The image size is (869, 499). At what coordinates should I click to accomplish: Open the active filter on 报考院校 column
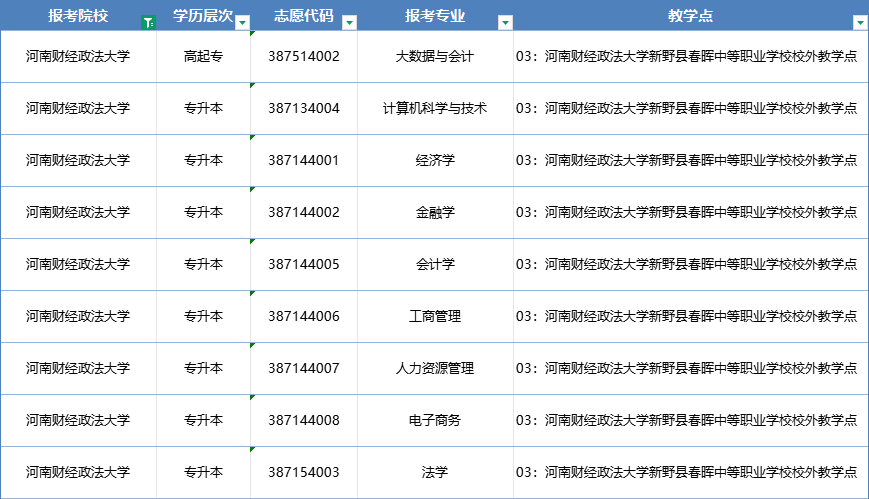click(148, 22)
